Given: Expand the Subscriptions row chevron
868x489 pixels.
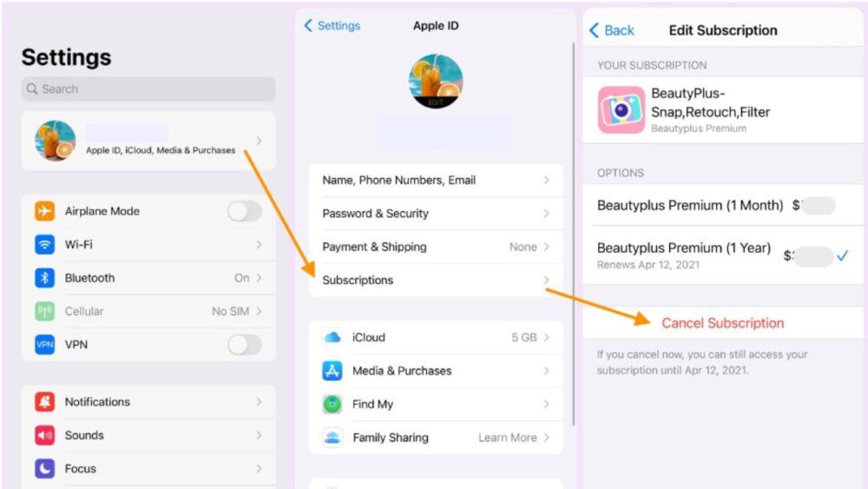Looking at the screenshot, I should coord(546,281).
